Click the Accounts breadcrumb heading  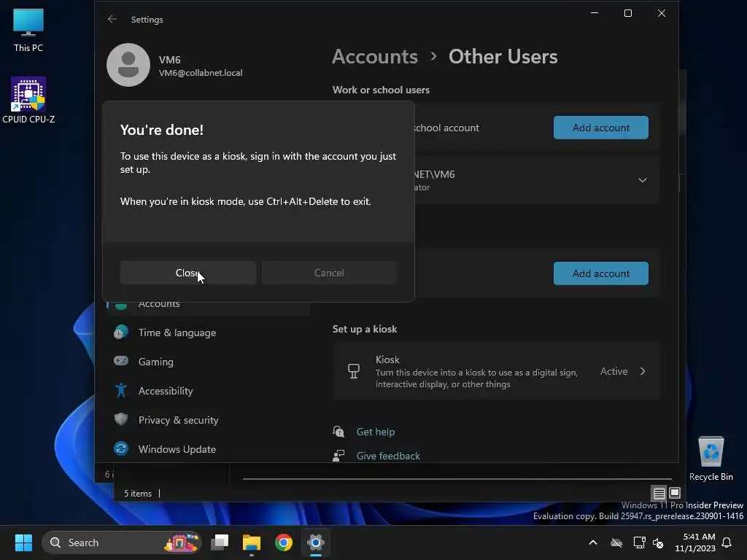tap(375, 57)
